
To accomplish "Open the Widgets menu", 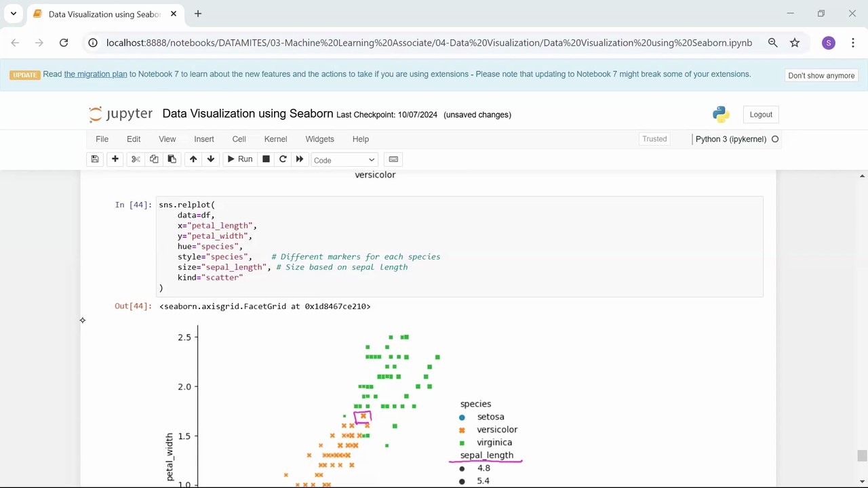I will [x=319, y=139].
